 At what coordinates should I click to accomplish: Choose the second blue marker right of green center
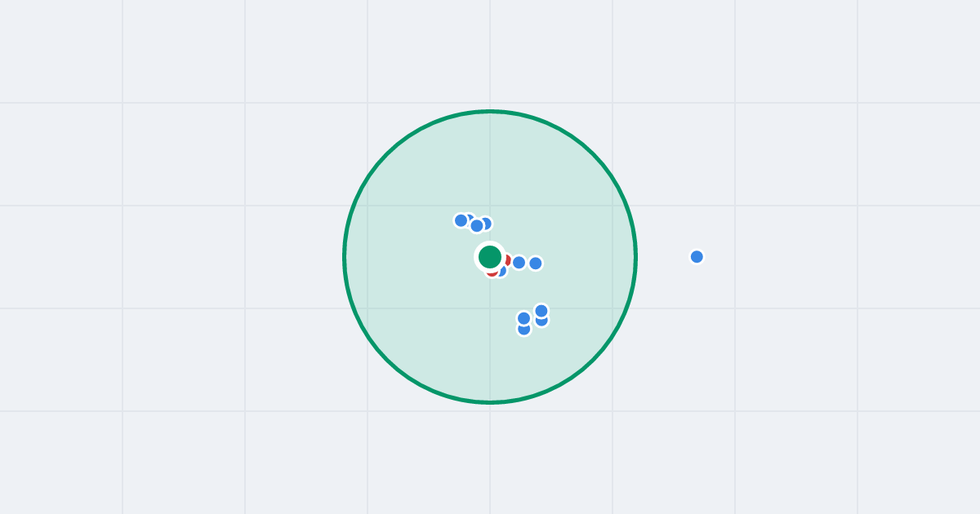coord(536,264)
